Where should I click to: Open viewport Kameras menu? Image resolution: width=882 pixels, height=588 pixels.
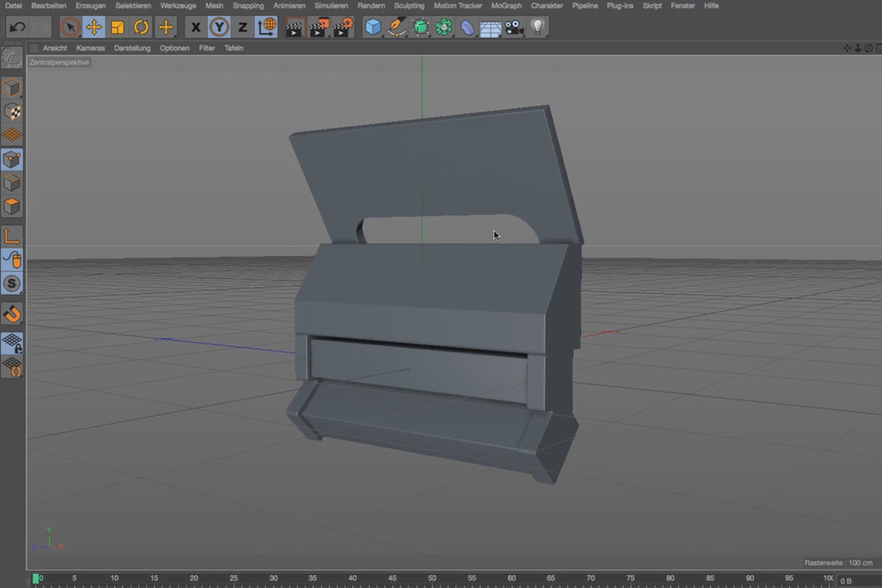click(90, 48)
